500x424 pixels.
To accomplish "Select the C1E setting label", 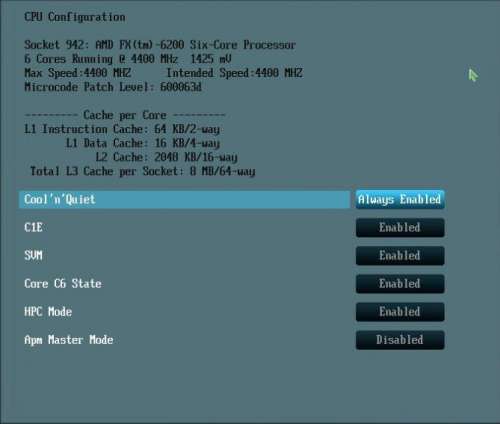I will [x=33, y=227].
